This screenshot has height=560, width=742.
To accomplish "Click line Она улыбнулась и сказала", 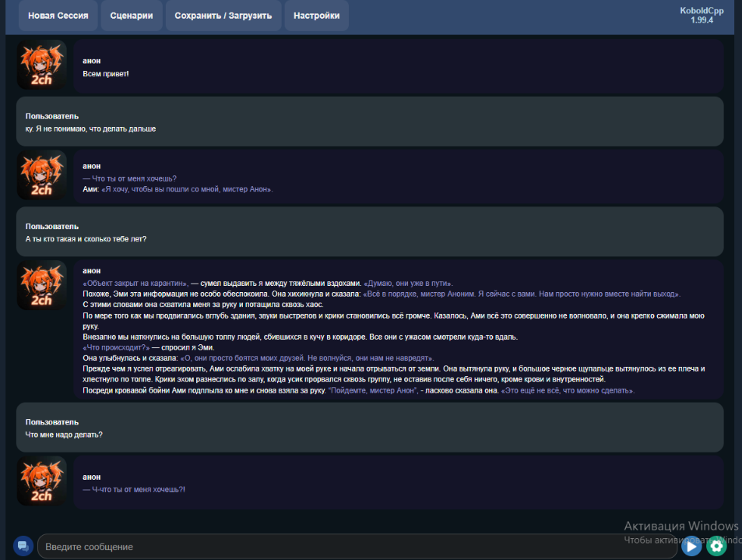I will tap(258, 357).
